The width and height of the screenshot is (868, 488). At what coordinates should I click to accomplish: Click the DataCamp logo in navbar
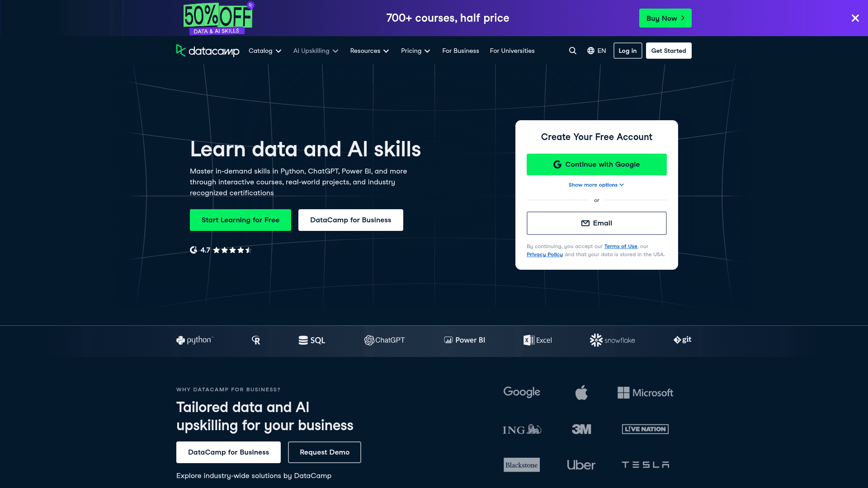(x=208, y=51)
